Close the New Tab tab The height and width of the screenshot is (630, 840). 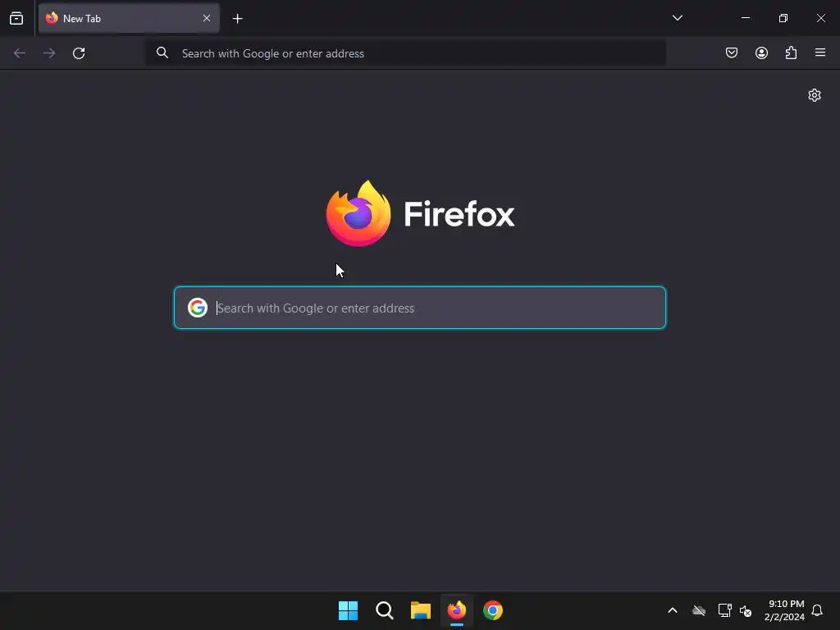206,18
